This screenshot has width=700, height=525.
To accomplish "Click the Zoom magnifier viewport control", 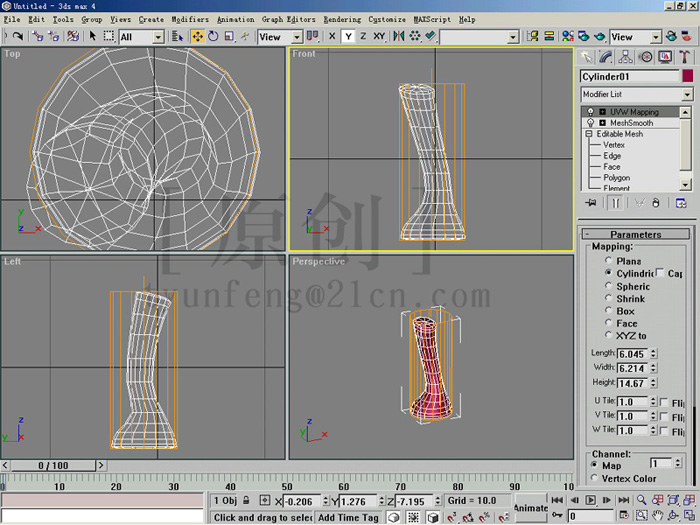I will [x=642, y=500].
